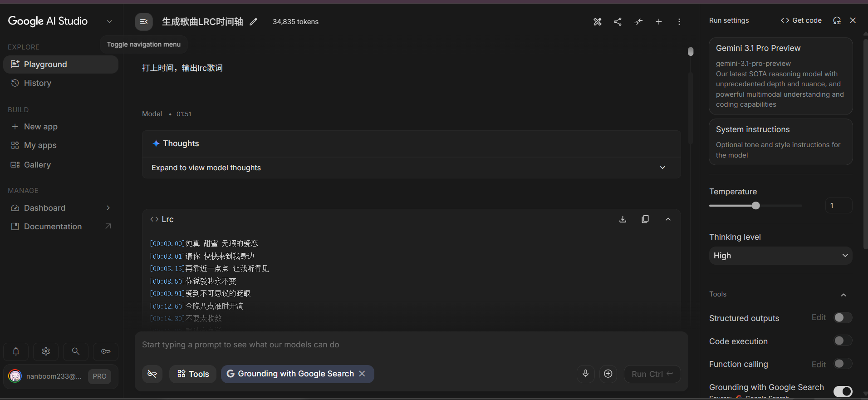
Task: Remove Grounding with Google Search chip
Action: [x=362, y=374]
